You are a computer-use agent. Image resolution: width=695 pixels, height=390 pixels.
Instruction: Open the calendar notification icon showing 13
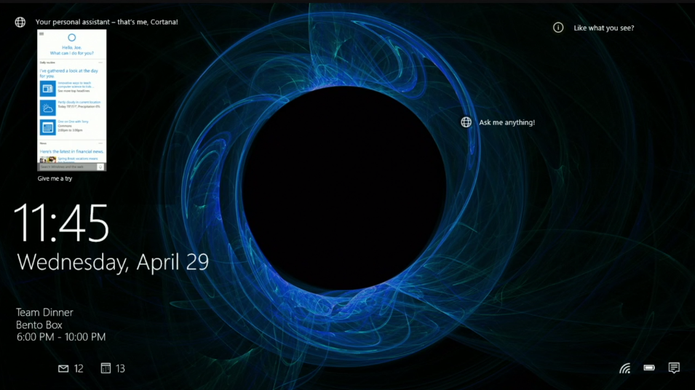coord(105,368)
